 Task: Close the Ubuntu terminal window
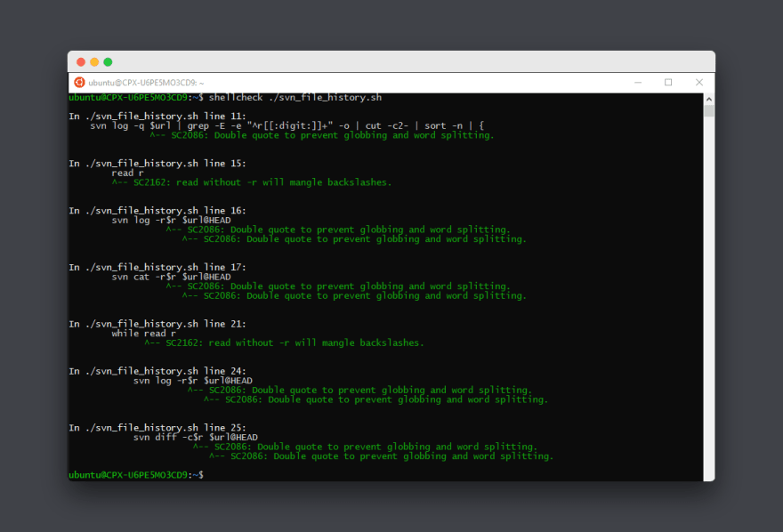(699, 83)
